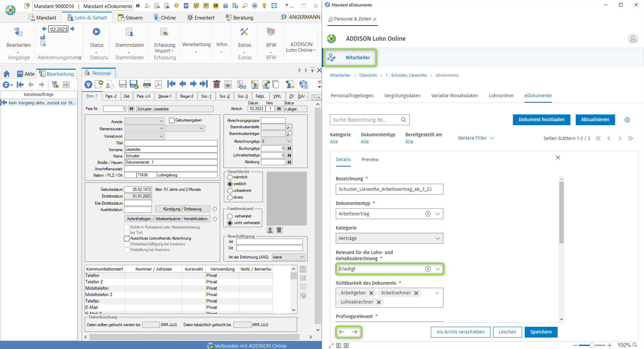Open the Steuern ribbon tab

point(130,18)
